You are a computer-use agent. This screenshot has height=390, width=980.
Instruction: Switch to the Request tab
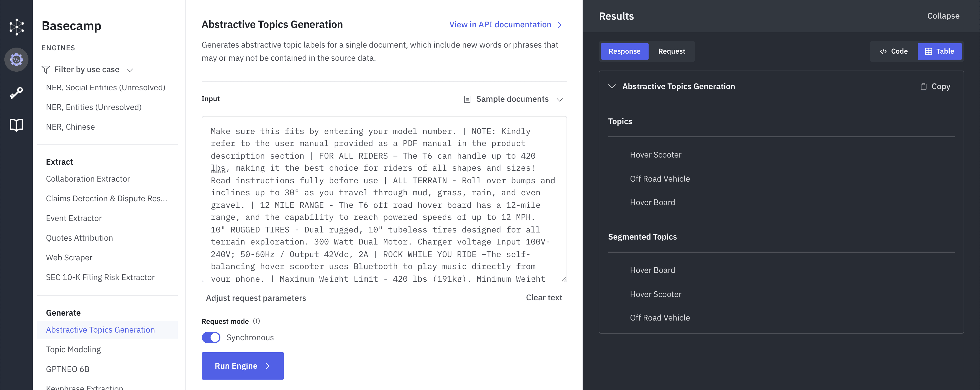pos(672,51)
